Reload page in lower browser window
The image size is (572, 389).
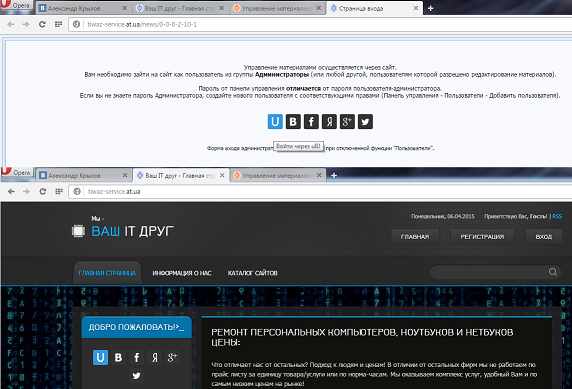point(43,192)
